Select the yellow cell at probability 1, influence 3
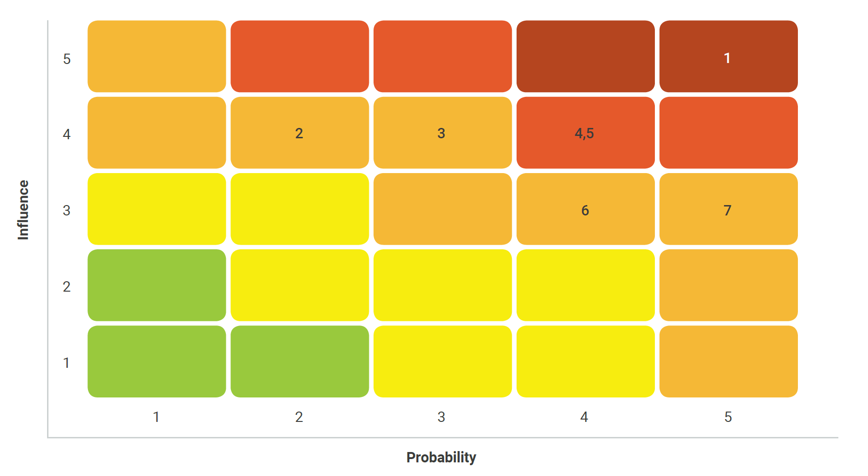This screenshot has width=868, height=476. click(157, 209)
